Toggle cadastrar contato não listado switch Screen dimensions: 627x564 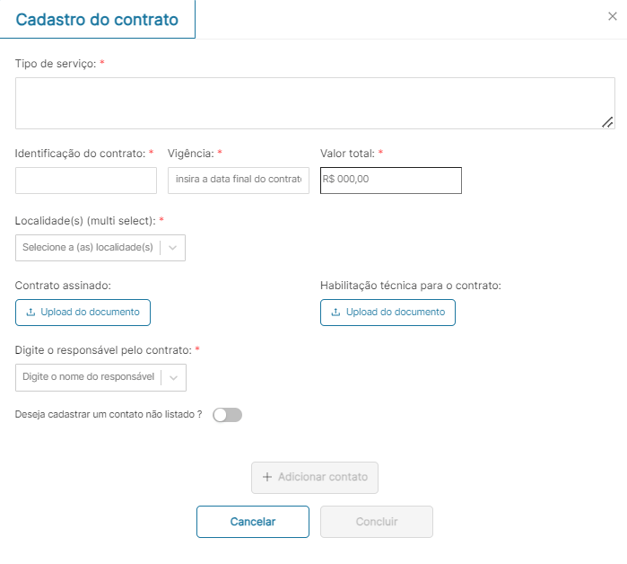(x=227, y=415)
